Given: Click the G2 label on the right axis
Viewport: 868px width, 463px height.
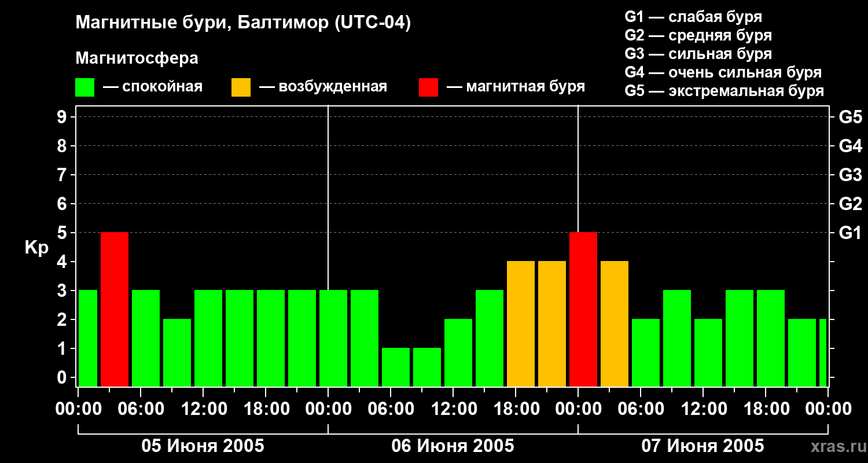Looking at the screenshot, I should [851, 204].
